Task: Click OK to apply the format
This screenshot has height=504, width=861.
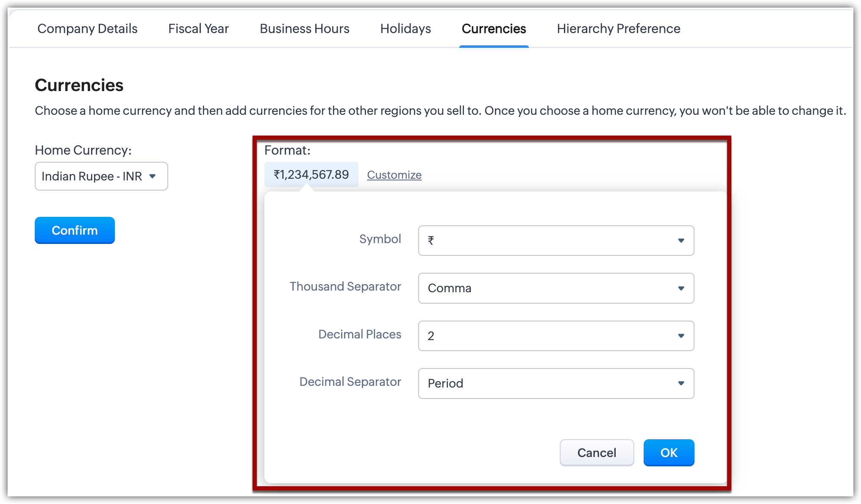Action: click(x=669, y=453)
